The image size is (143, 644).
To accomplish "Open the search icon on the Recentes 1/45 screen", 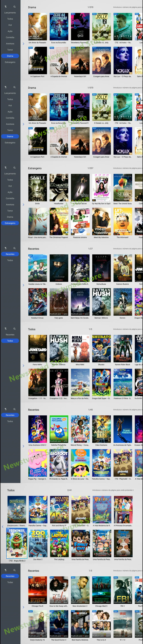I will click(14, 409).
